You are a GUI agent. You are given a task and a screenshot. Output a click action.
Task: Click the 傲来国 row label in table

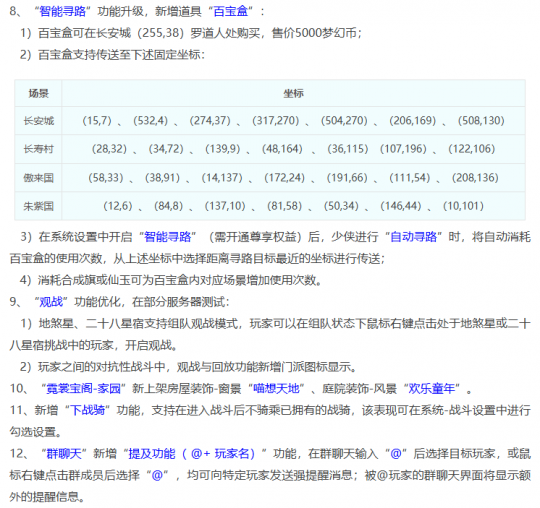pos(38,178)
